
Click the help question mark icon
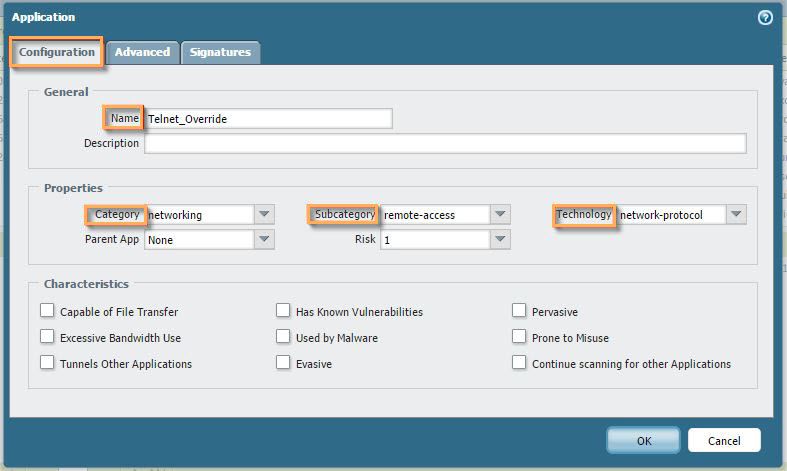765,17
